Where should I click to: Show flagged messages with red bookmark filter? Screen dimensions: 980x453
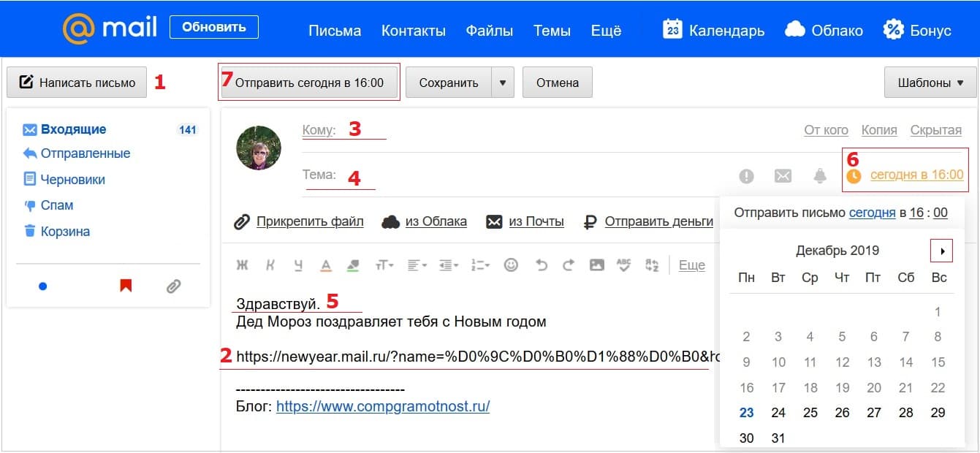126,286
